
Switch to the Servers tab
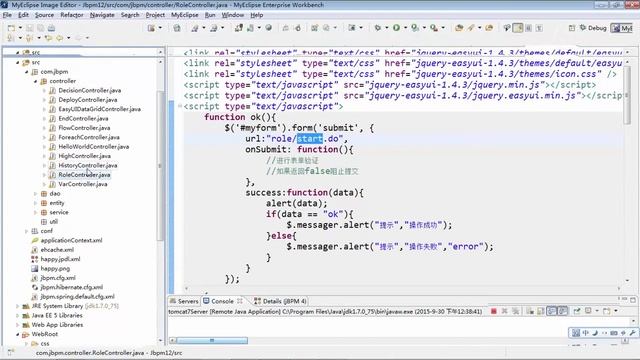click(x=184, y=301)
